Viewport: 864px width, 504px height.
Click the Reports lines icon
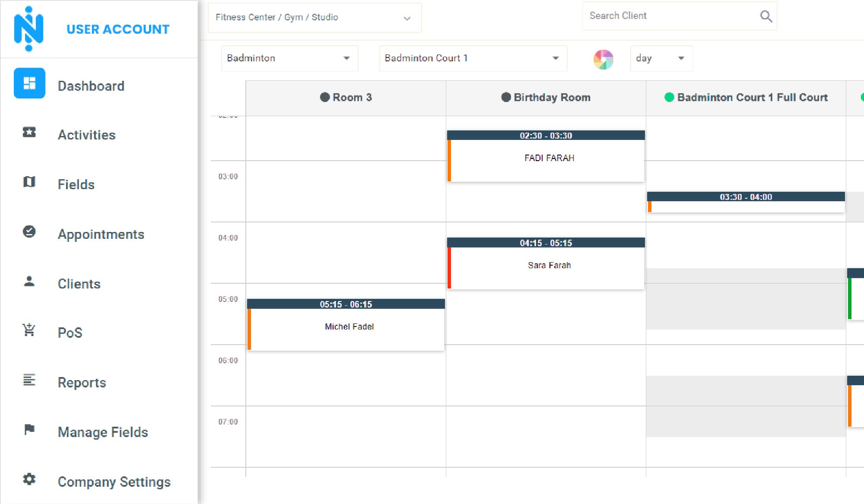pos(29,380)
